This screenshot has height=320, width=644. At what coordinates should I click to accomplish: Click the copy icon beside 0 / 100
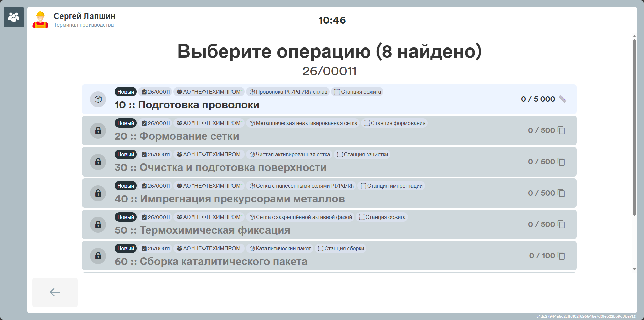561,256
